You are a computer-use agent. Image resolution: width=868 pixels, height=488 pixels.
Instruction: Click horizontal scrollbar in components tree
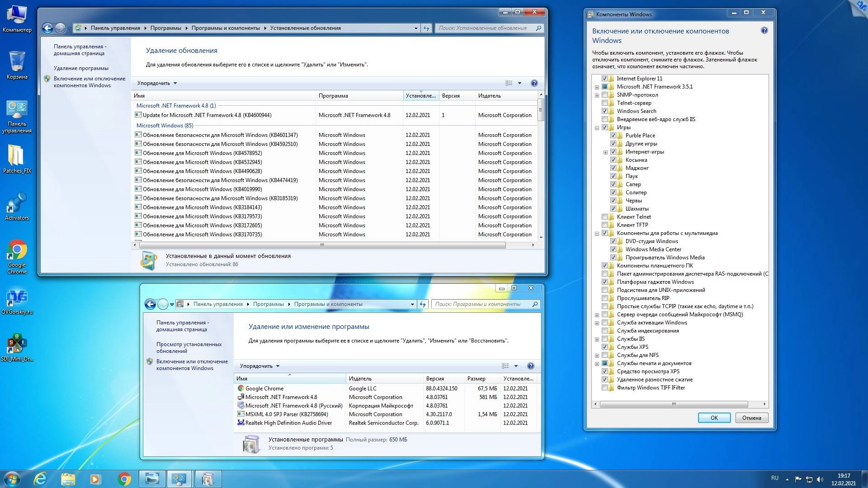point(674,404)
